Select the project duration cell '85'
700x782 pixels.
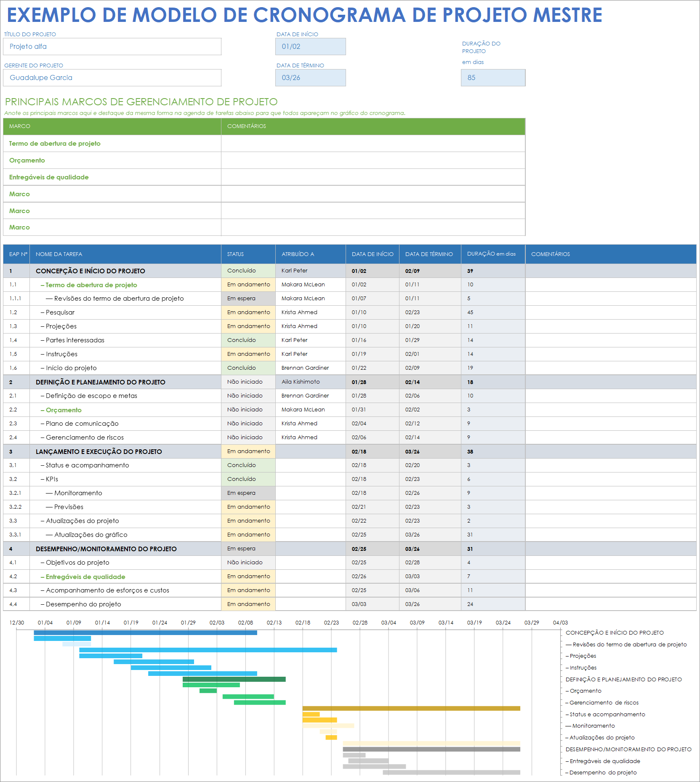(493, 78)
